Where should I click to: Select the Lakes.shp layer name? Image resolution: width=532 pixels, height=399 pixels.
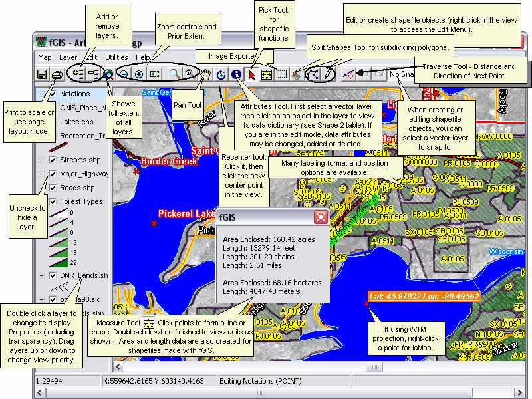[x=76, y=122]
